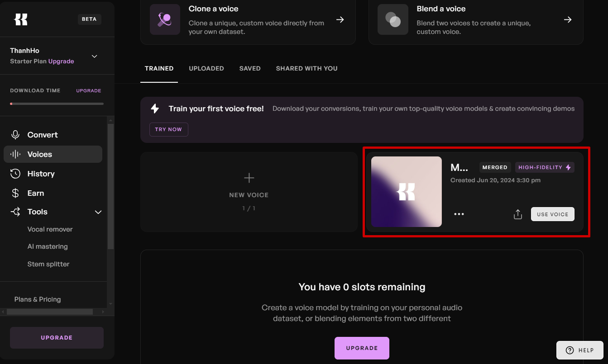Open three-dot menu on voice card
The width and height of the screenshot is (608, 364).
[x=459, y=214]
